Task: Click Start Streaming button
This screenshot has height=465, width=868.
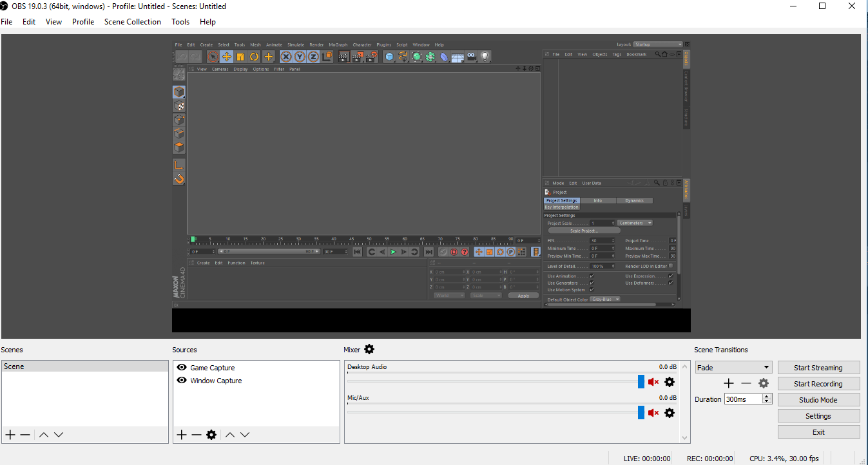Action: (818, 368)
